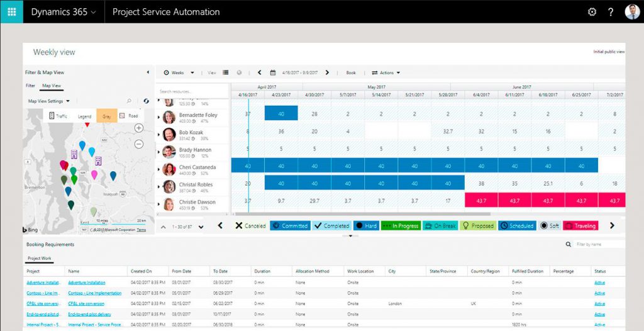Open the Dynamics 365 app launcher grid
This screenshot has height=331, width=644.
click(x=11, y=11)
